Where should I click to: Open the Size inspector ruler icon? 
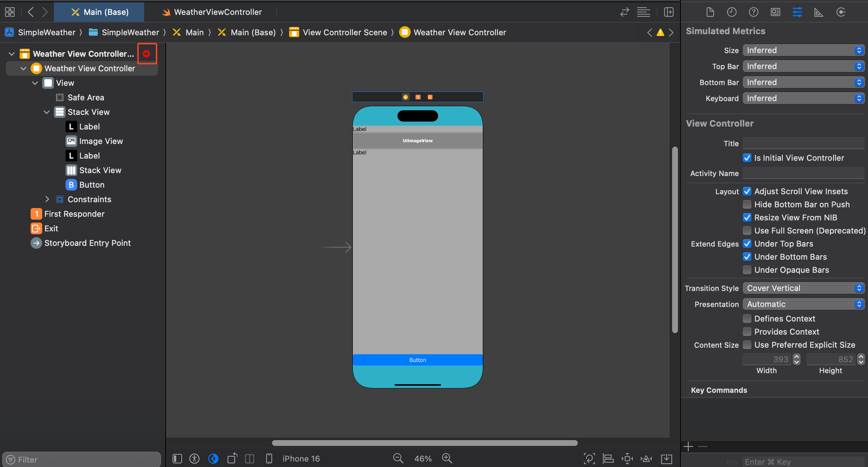818,12
